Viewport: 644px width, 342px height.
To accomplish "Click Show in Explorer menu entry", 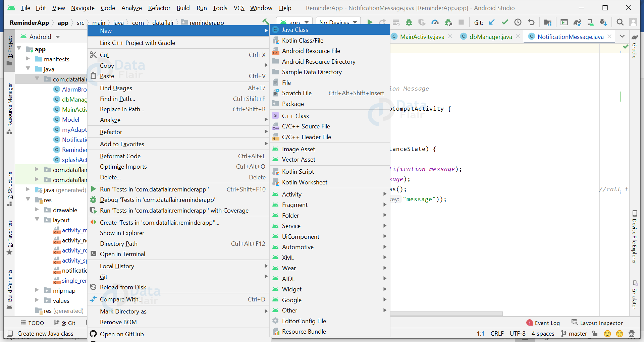I will click(178, 233).
